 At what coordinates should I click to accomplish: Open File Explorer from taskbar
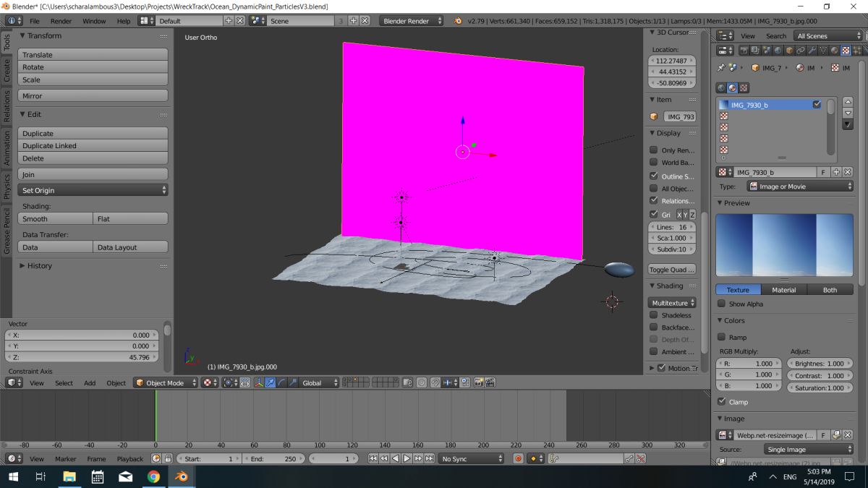pos(69,476)
